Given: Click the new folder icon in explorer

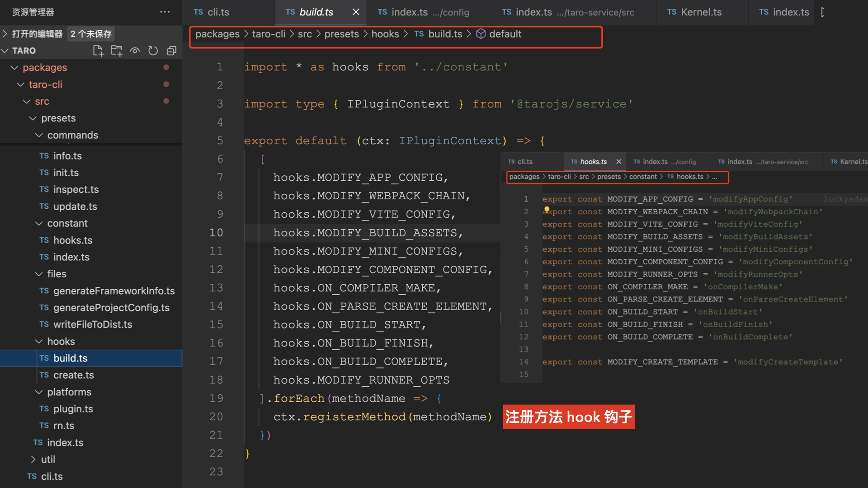Looking at the screenshot, I should click(118, 51).
